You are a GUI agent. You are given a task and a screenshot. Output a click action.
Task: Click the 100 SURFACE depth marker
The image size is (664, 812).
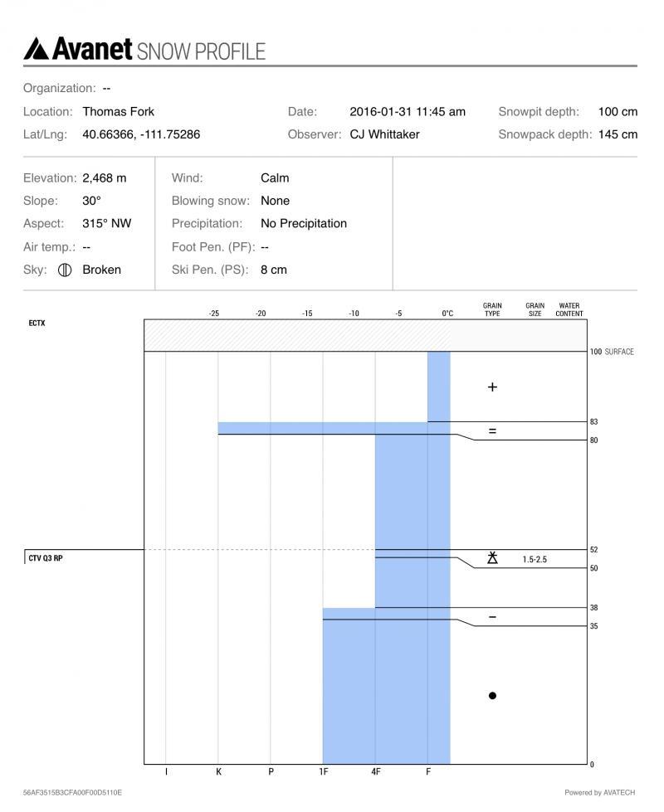pos(611,352)
